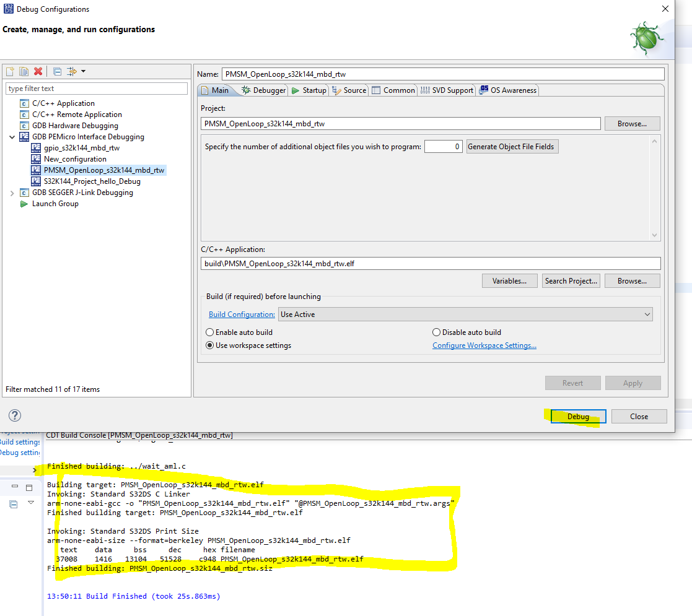Create a new launch configuration
The height and width of the screenshot is (616, 692).
click(9, 71)
